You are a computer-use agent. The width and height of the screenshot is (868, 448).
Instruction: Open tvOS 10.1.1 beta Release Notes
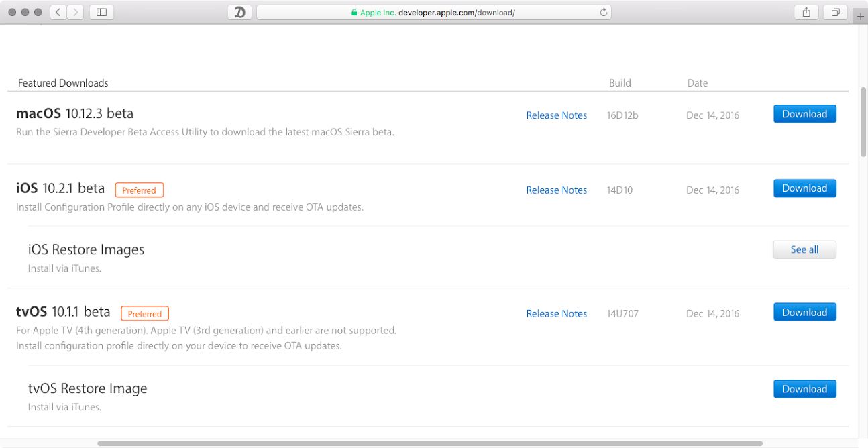coord(556,313)
